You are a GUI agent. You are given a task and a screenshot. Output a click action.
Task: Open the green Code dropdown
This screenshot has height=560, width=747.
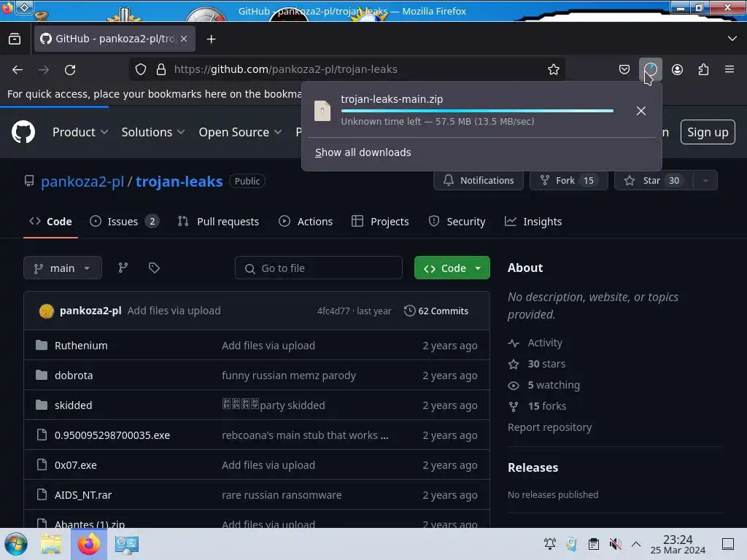pos(452,268)
